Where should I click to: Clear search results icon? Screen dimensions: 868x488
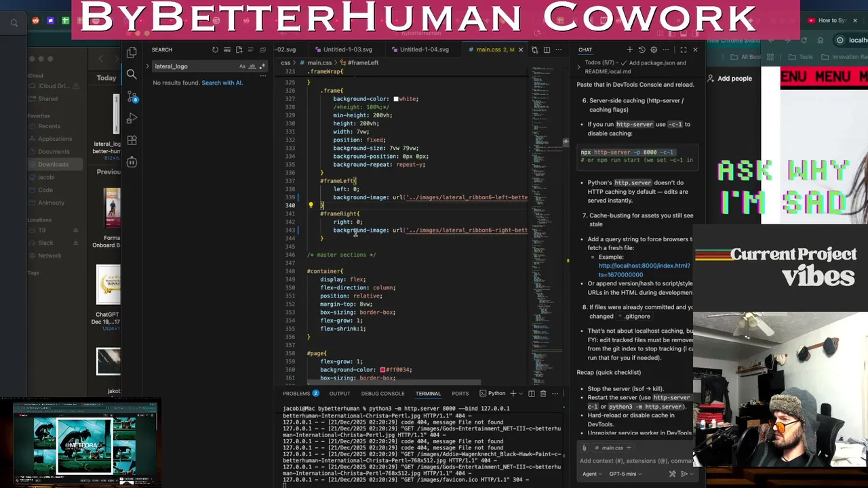(227, 49)
